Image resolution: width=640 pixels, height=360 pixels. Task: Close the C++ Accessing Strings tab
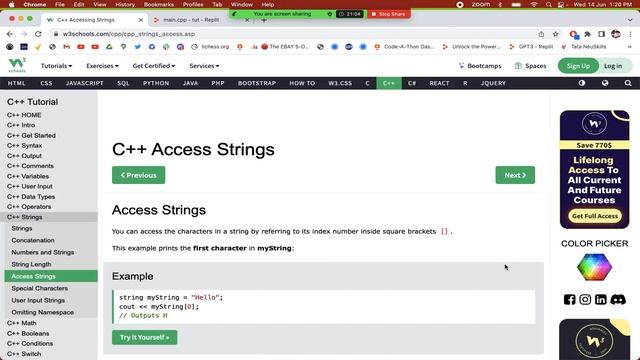[x=141, y=20]
